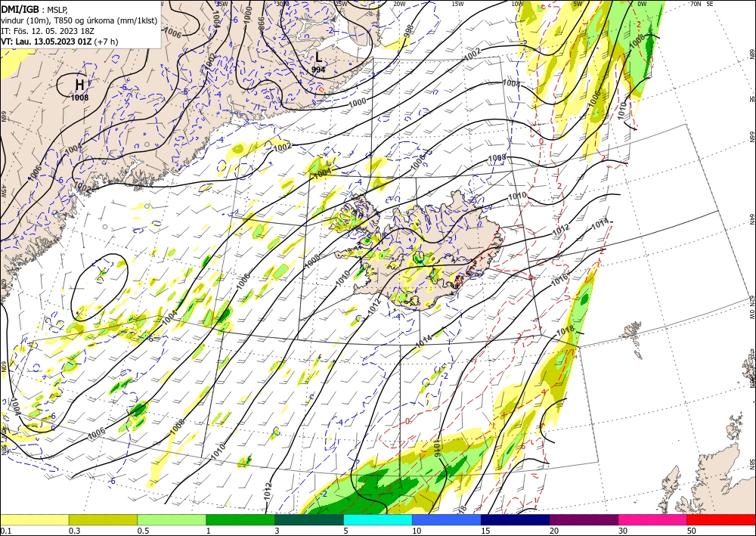Click the magenta 30 mm legend swatch
This screenshot has height=536, width=756.
click(x=653, y=519)
